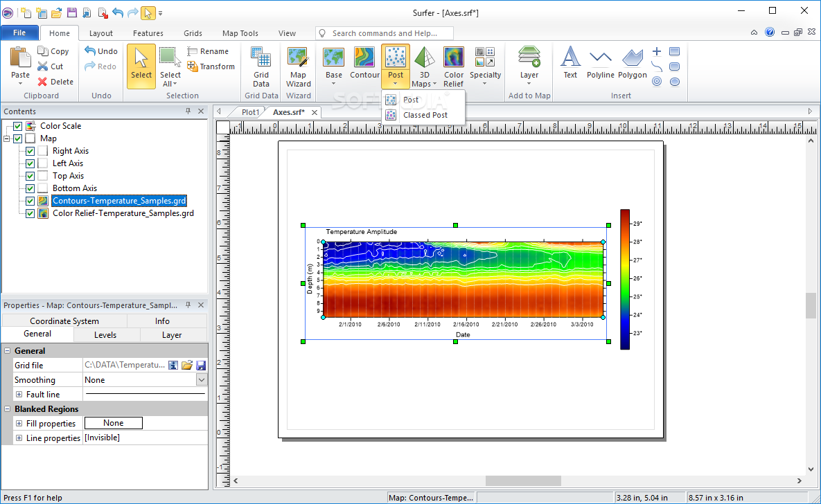Click the Paste clipboard icon
This screenshot has height=504, width=821.
coord(20,57)
